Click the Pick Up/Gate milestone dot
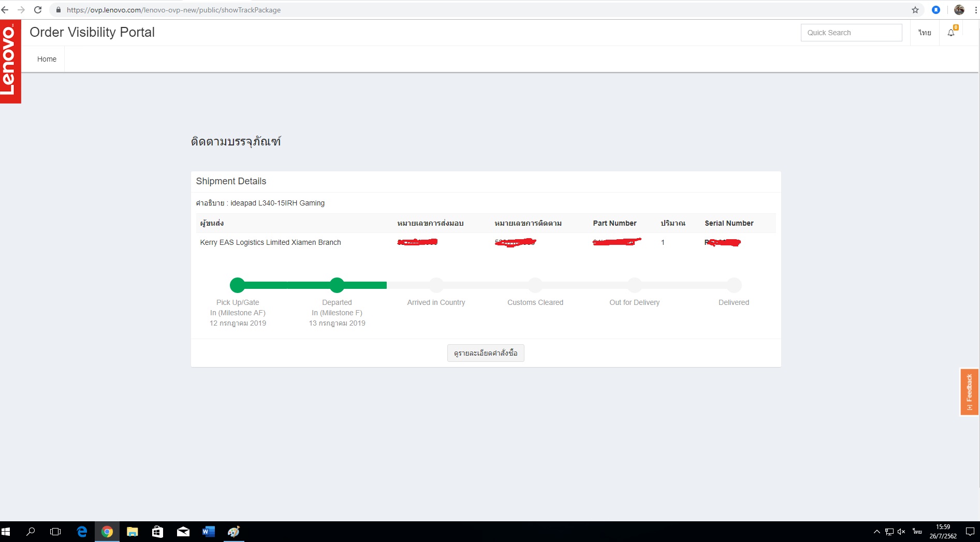980x542 pixels. click(x=237, y=285)
